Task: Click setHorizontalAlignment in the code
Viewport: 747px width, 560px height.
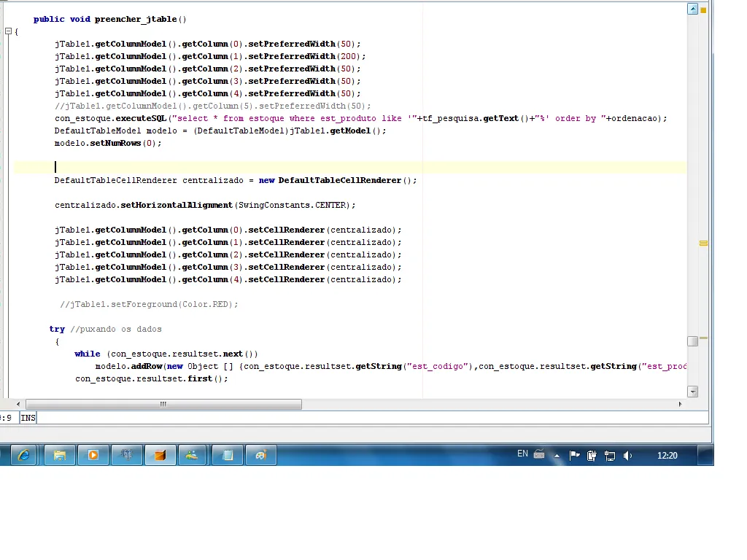Action: coord(177,205)
